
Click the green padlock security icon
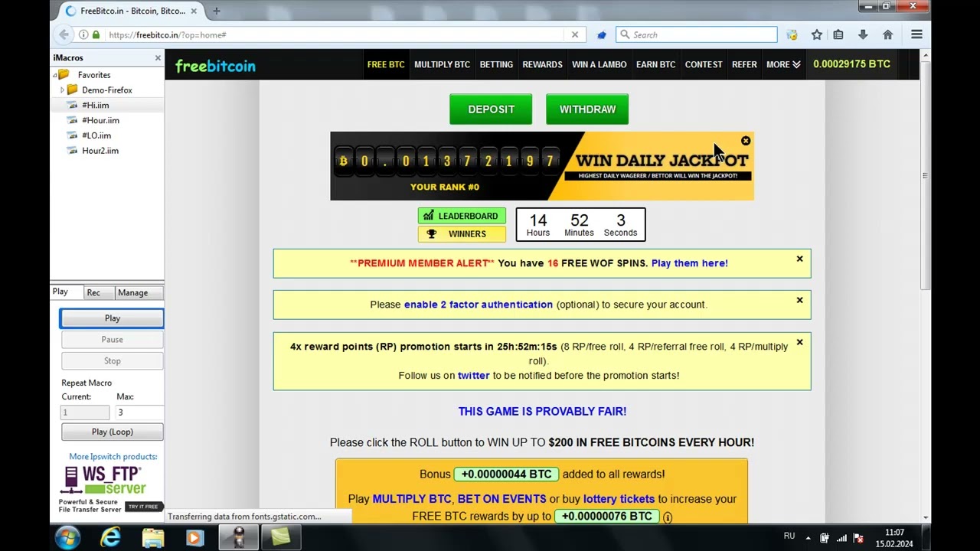[x=96, y=34]
